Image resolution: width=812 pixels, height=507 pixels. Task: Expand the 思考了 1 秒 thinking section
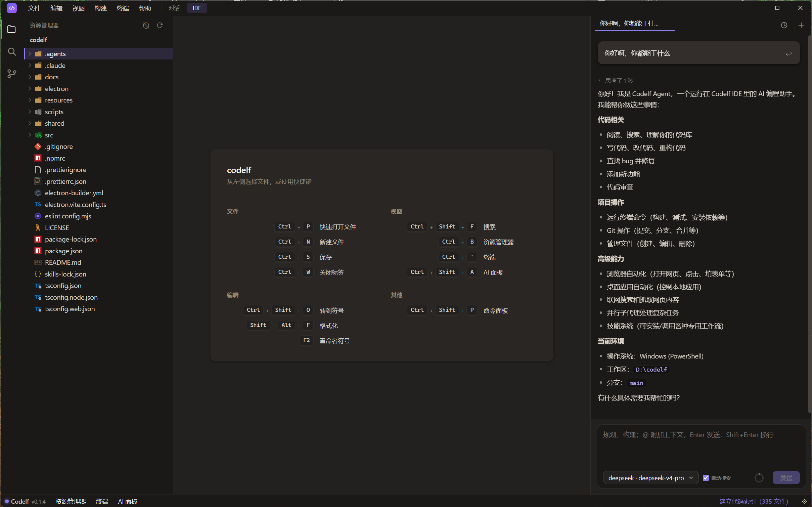click(616, 81)
